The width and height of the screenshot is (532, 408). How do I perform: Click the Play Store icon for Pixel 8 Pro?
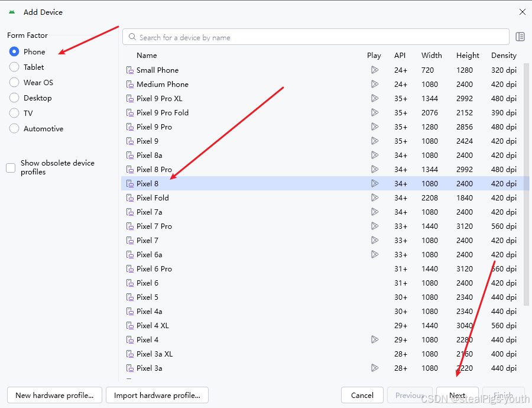375,169
